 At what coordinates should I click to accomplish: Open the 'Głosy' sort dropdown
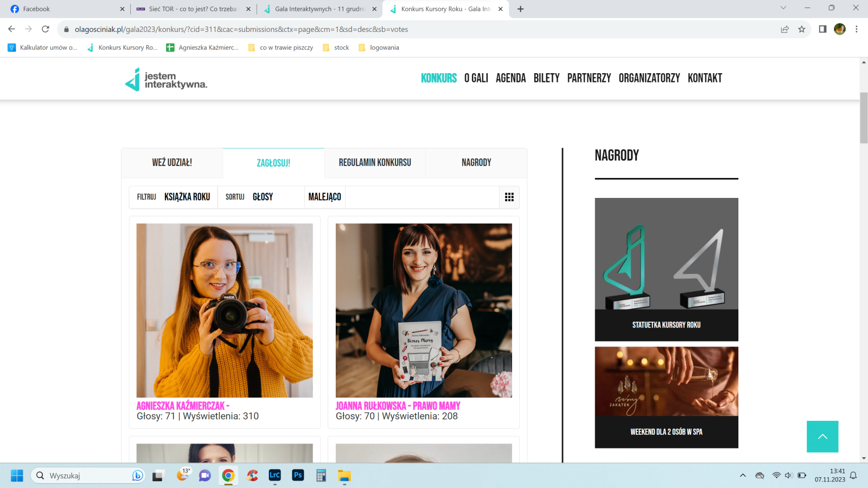pos(263,197)
